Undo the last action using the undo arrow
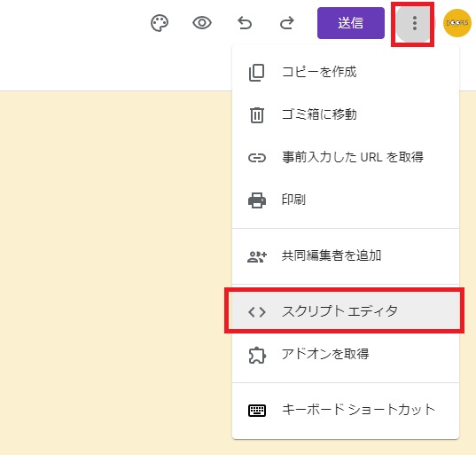The image size is (476, 455). tap(245, 23)
